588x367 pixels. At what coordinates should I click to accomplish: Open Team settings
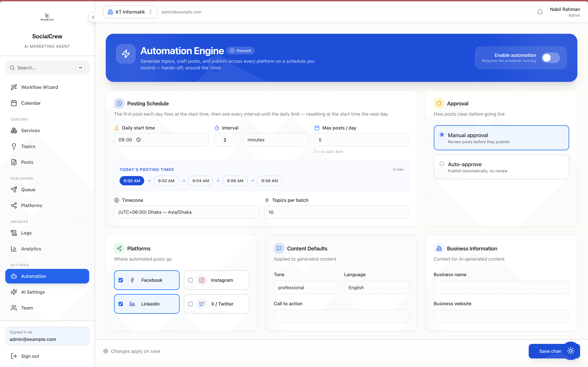pyautogui.click(x=47, y=308)
